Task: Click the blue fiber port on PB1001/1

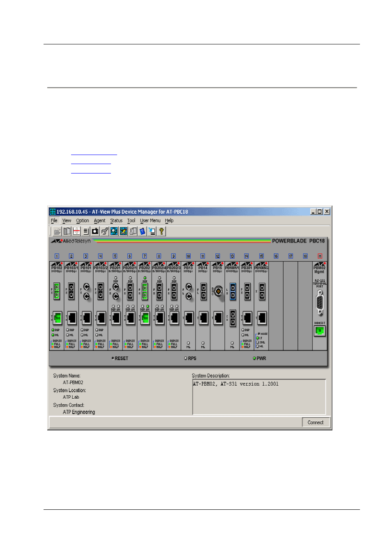Action: coord(233,291)
